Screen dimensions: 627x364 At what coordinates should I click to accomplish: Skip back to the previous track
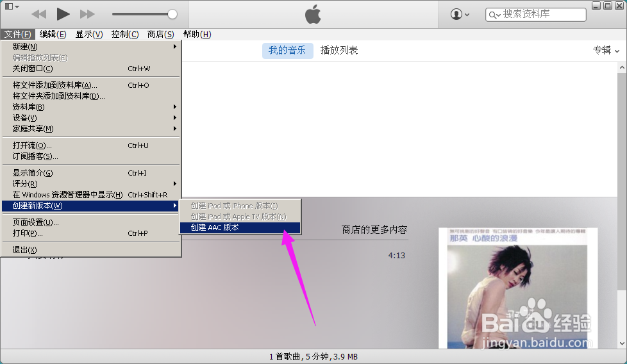(39, 14)
